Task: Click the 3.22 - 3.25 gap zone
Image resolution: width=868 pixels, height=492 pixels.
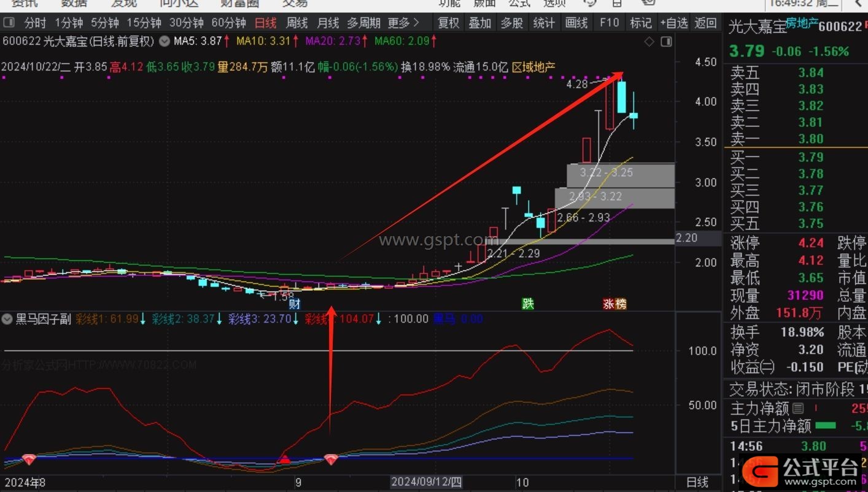Action: (x=621, y=175)
